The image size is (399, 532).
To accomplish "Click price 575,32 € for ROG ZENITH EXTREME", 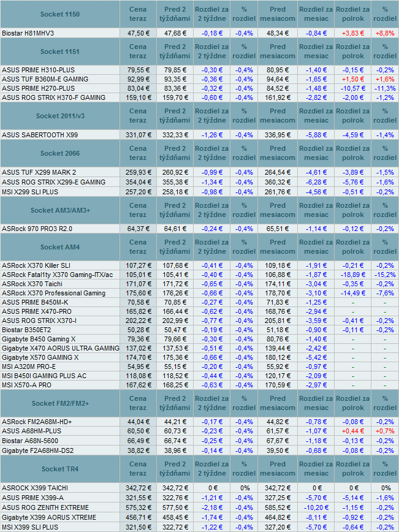I will pos(139,507).
